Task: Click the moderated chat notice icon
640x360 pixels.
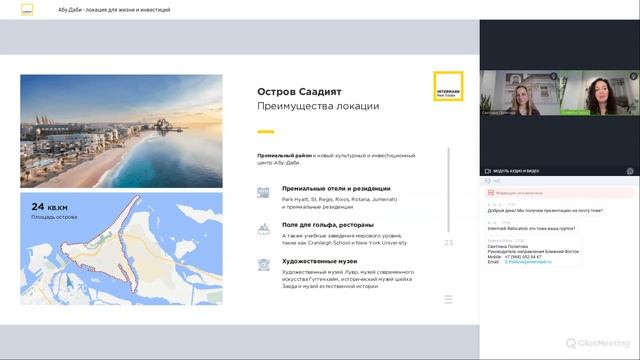Action: click(491, 193)
